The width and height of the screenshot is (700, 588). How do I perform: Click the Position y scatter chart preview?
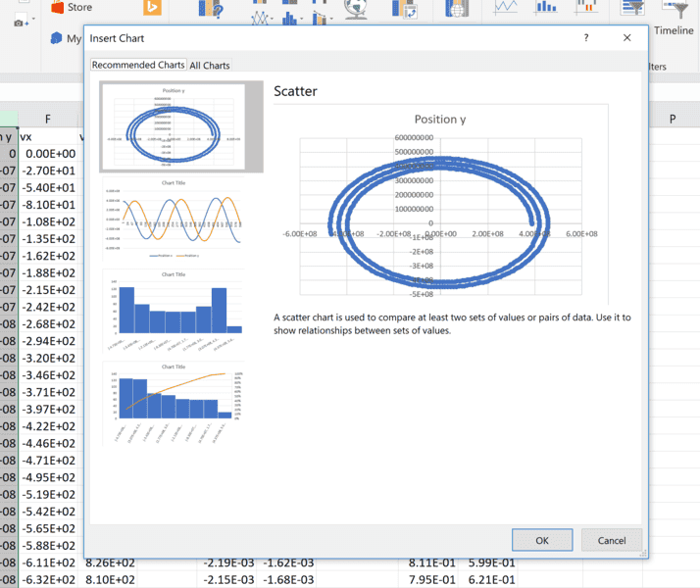[x=440, y=205]
